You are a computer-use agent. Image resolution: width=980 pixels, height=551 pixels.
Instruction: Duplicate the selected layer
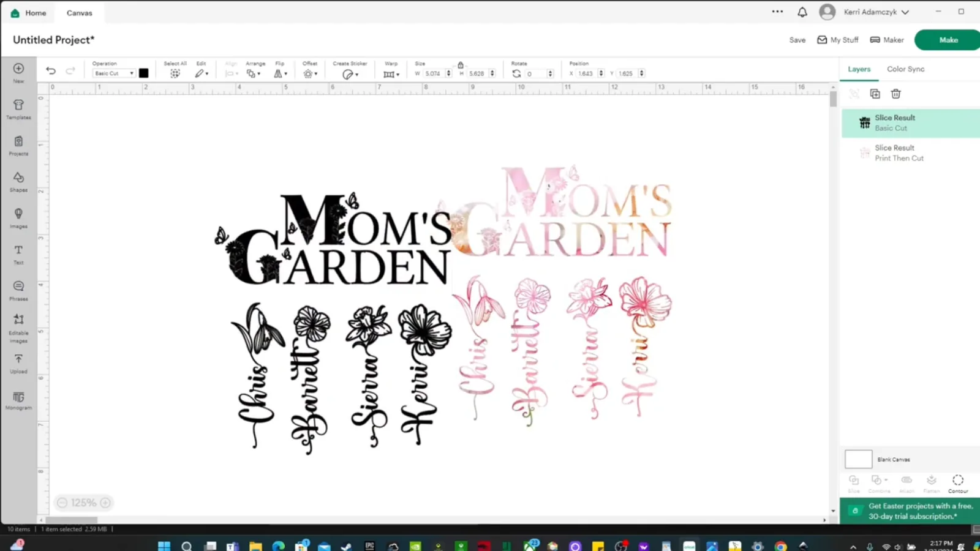875,94
